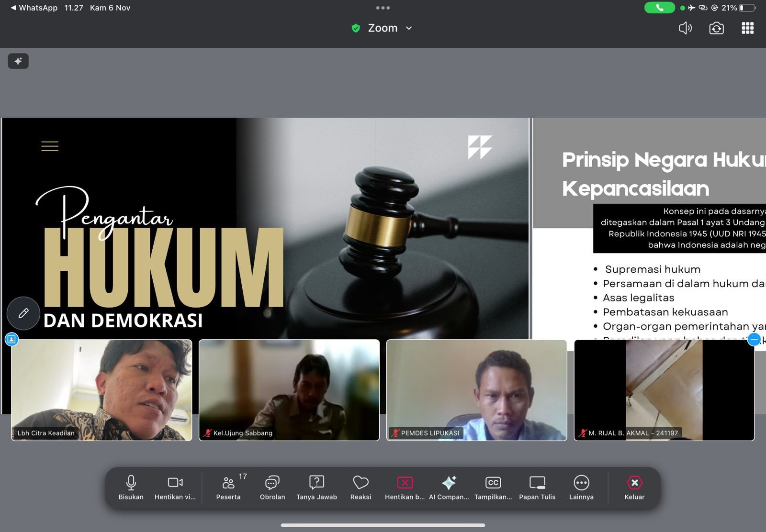This screenshot has height=532, width=766.
Task: Tap the speaker audio output icon
Action: 685,28
